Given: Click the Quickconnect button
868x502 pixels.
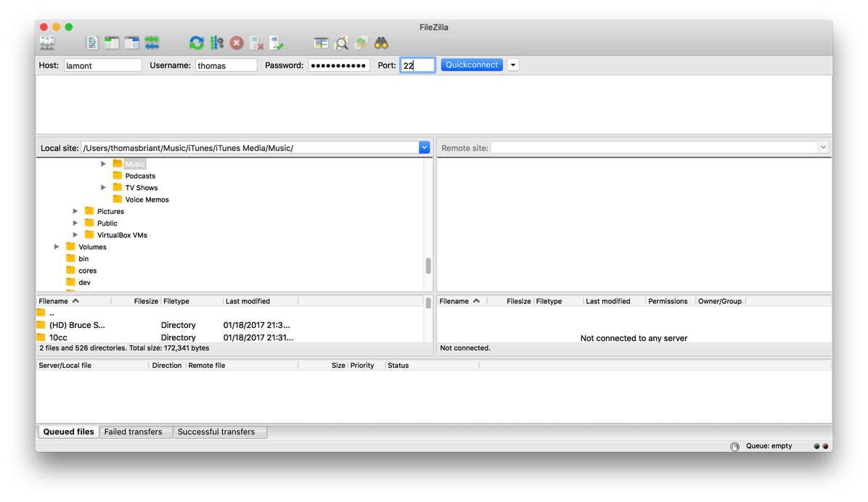Looking at the screenshot, I should pos(472,65).
